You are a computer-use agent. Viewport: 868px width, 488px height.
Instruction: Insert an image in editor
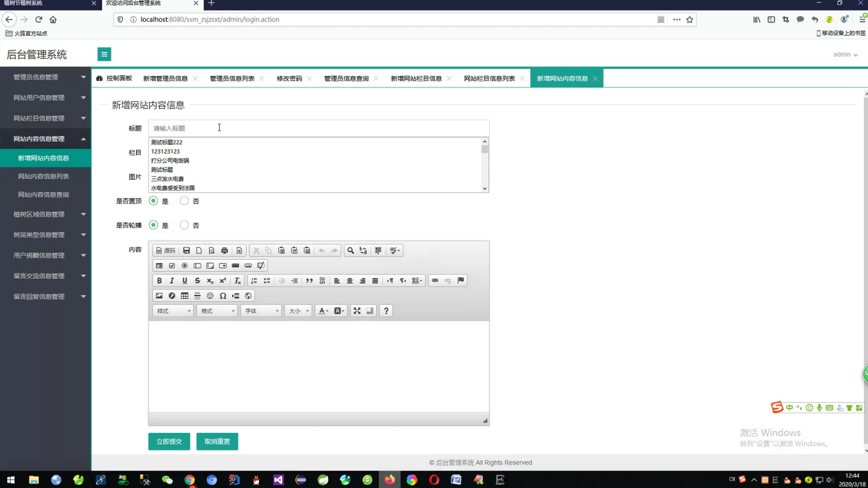pos(159,296)
